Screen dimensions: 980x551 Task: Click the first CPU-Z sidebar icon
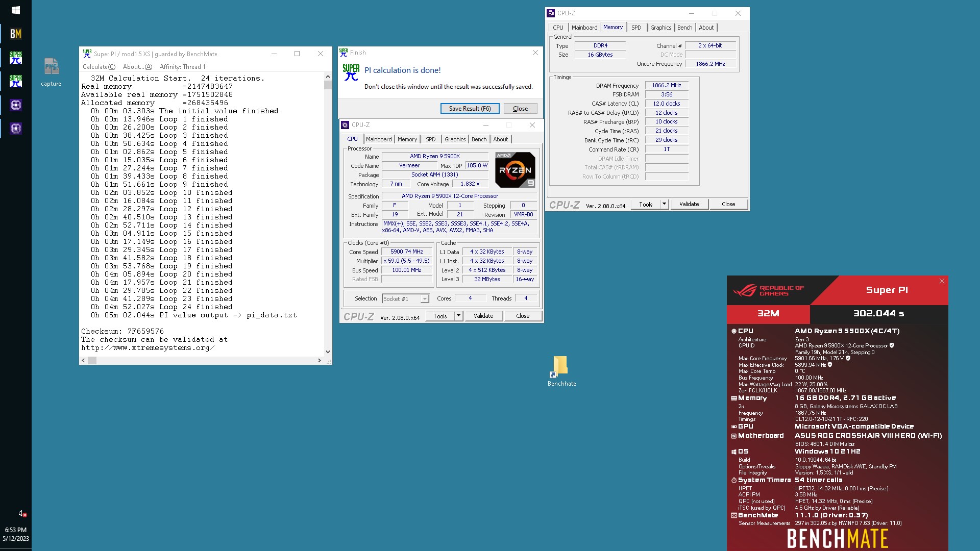(x=16, y=105)
